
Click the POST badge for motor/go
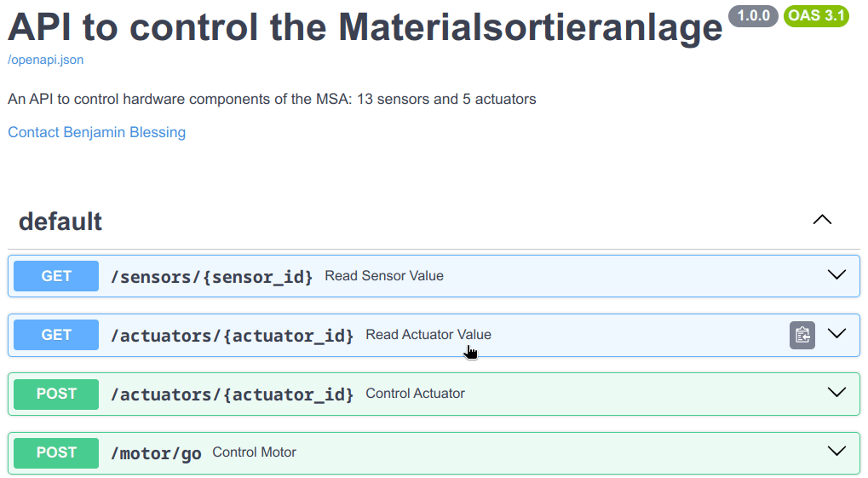(x=56, y=452)
